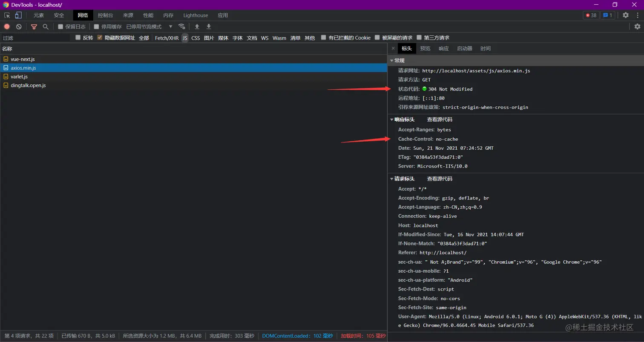644x342 pixels.
Task: Open the 已停用节流模式 throttling dropdown
Action: (149, 26)
